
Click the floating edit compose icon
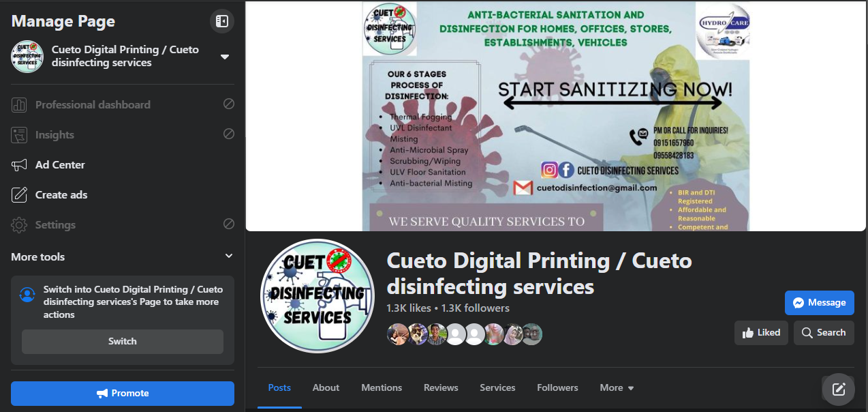pos(839,389)
